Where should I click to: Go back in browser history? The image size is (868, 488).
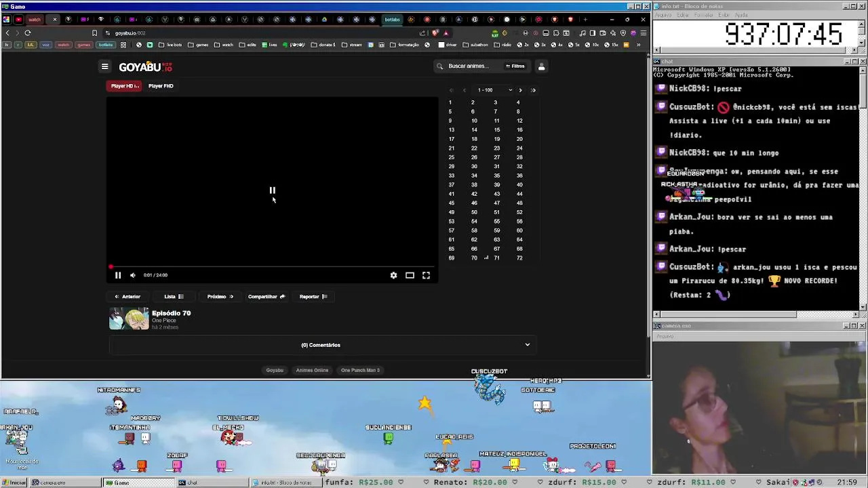click(7, 33)
